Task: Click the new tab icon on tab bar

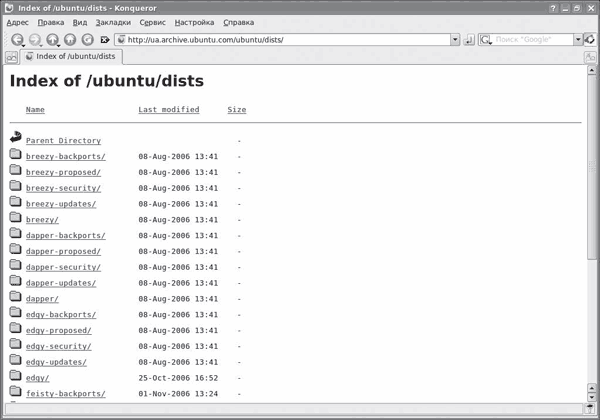Action: (10, 57)
